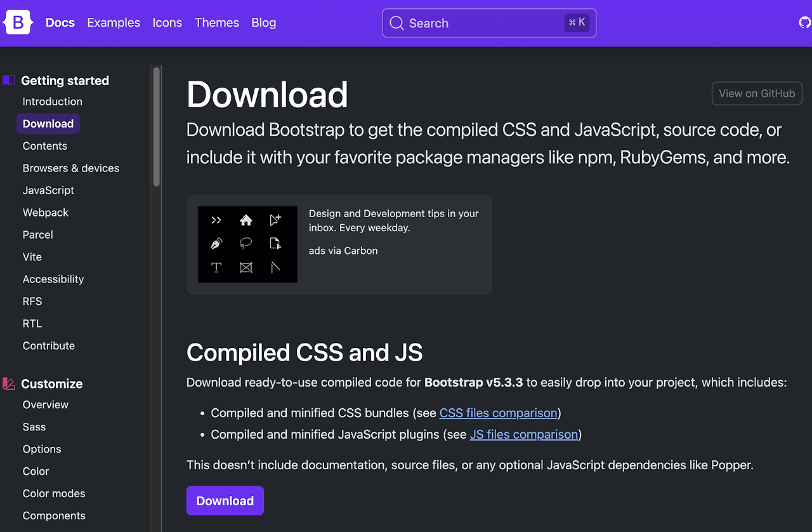Open Color sidebar link
812x532 pixels.
[36, 472]
